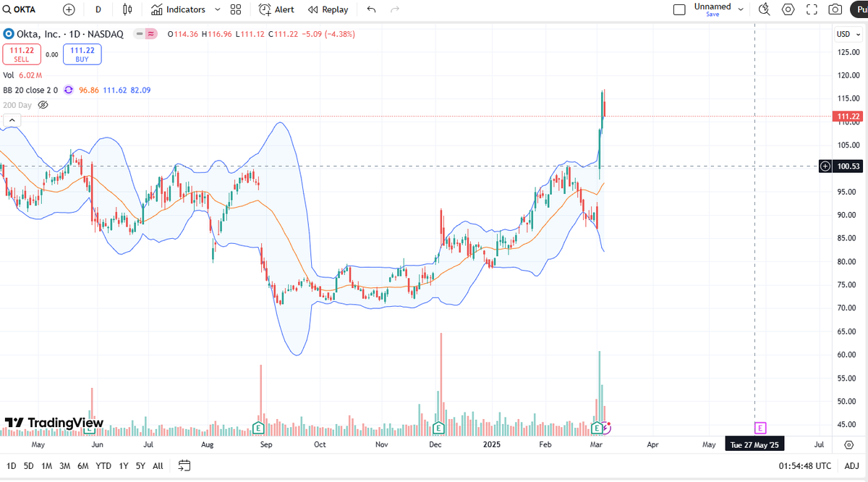The width and height of the screenshot is (868, 482).
Task: Select the YTD date range
Action: click(x=103, y=465)
